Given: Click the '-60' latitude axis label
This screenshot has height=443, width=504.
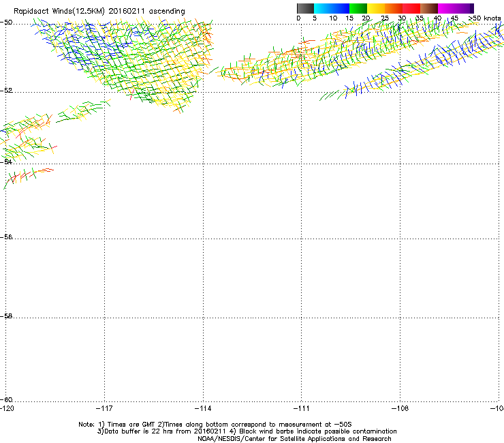Looking at the screenshot, I should [6, 399].
